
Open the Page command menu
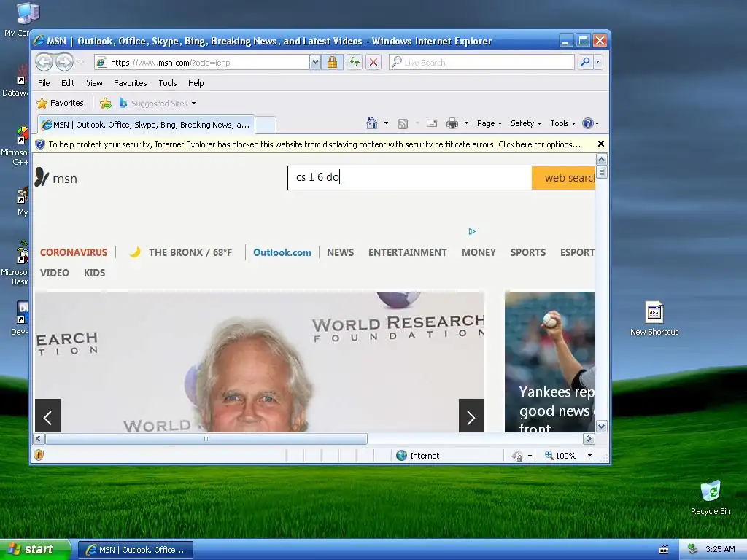tap(489, 123)
